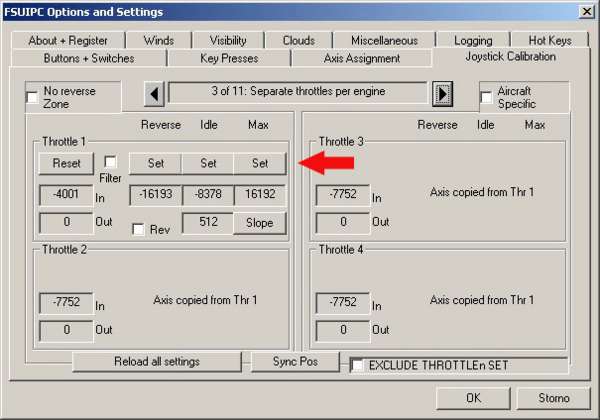600x420 pixels.
Task: Click the Throttle 1 Out value field
Action: click(66, 222)
